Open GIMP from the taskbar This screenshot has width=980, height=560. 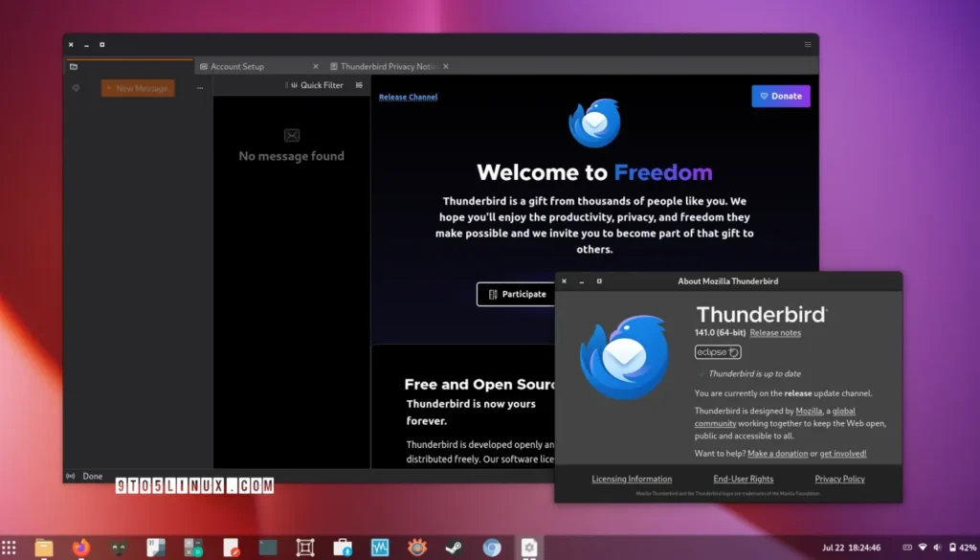[x=117, y=548]
